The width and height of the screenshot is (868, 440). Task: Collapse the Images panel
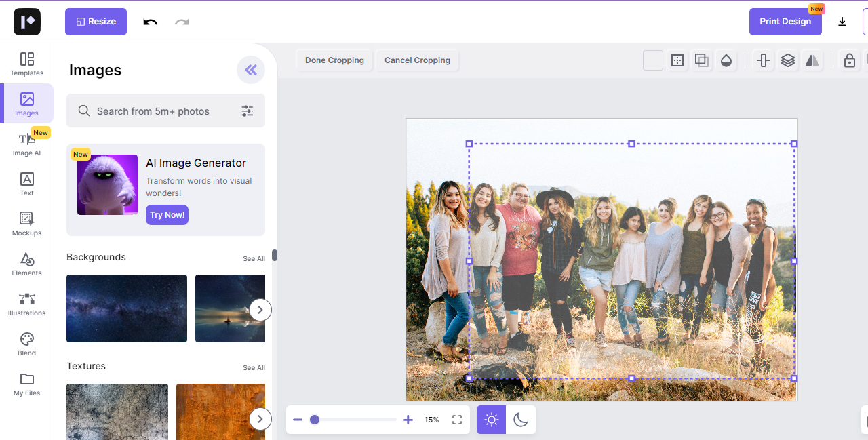(x=251, y=70)
